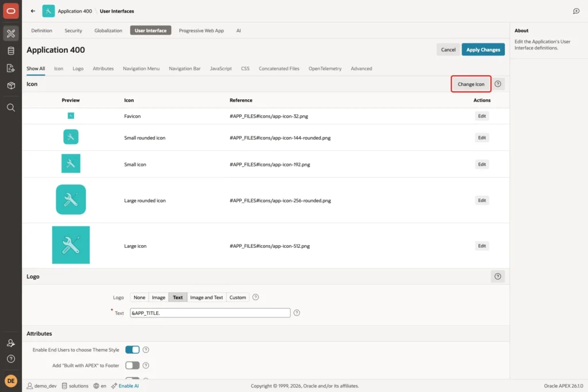Click the Enable AI sparkle link
The height and width of the screenshot is (392, 588).
coord(125,386)
